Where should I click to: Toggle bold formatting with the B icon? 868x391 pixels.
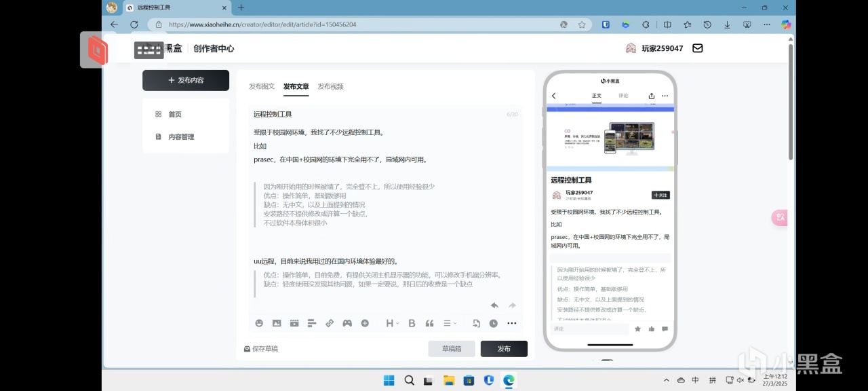pyautogui.click(x=412, y=323)
